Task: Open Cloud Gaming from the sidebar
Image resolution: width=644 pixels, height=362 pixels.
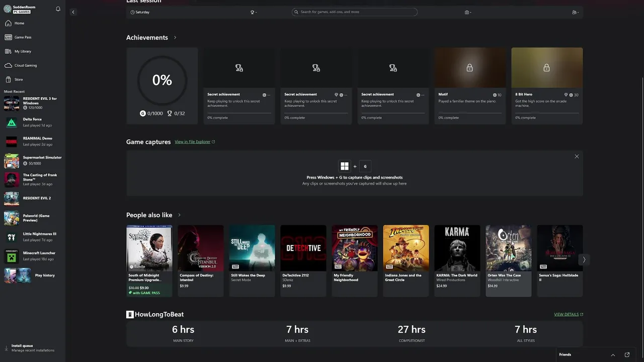Action: pos(25,65)
